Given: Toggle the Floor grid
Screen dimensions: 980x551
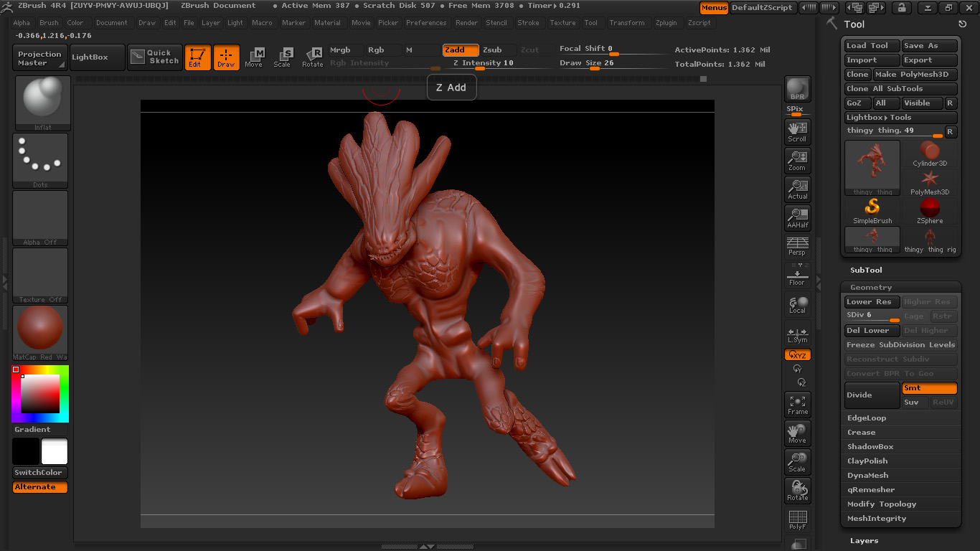Looking at the screenshot, I should (797, 275).
